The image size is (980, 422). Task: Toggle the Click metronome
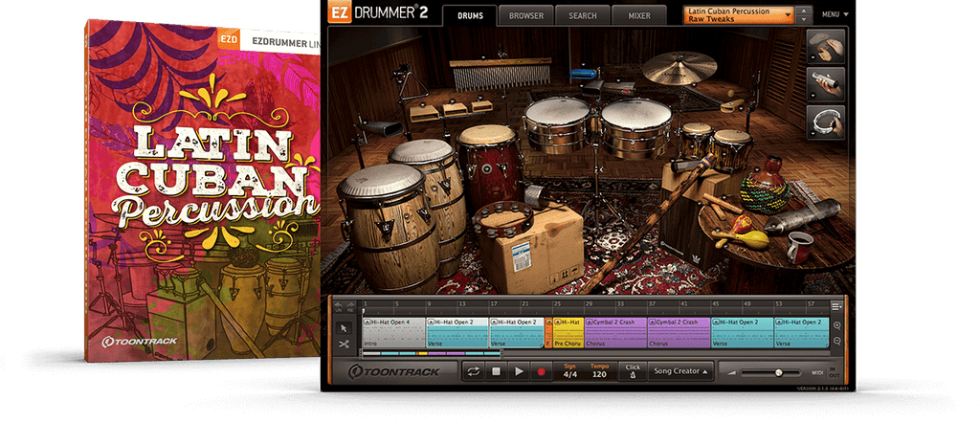(633, 371)
